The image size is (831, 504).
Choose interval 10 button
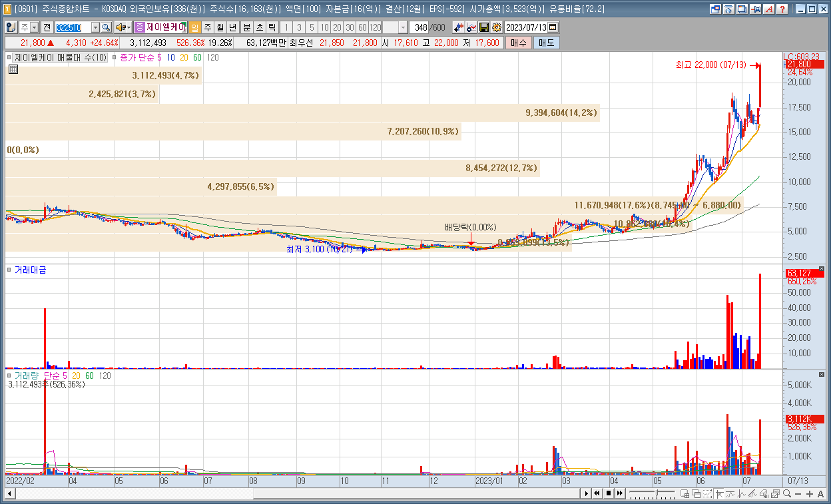(x=324, y=27)
